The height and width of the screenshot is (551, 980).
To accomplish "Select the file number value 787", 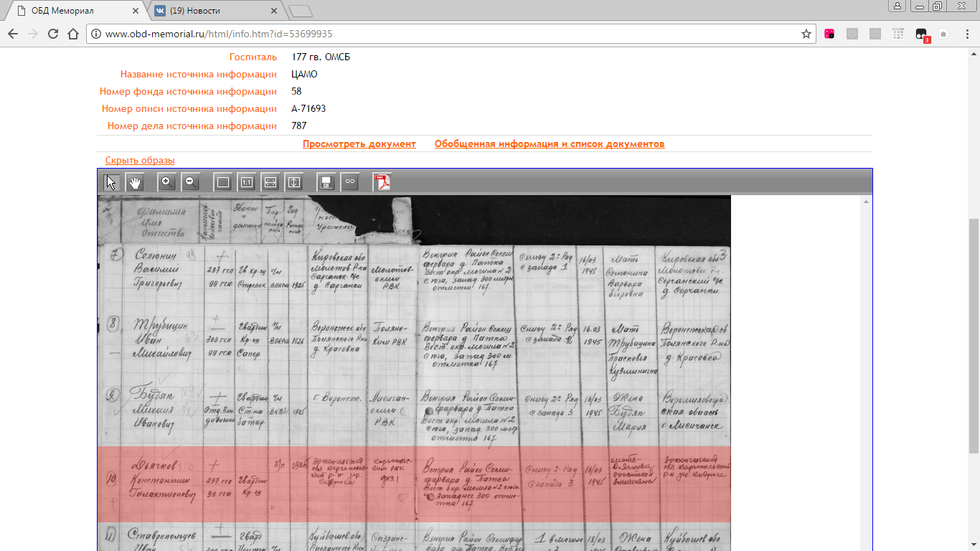I will click(x=299, y=126).
